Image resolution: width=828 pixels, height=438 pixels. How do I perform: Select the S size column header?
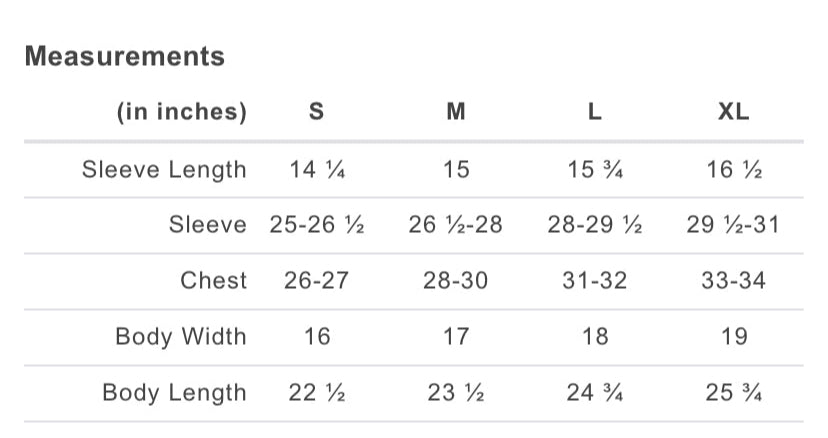tap(316, 112)
